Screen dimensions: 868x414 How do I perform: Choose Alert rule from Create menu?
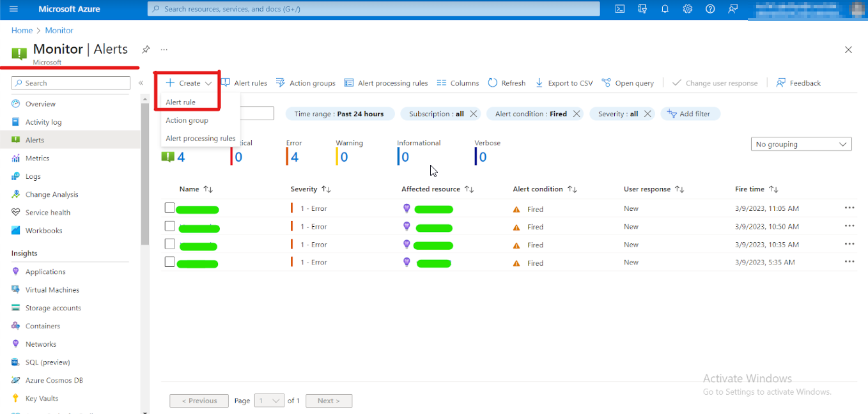coord(181,102)
